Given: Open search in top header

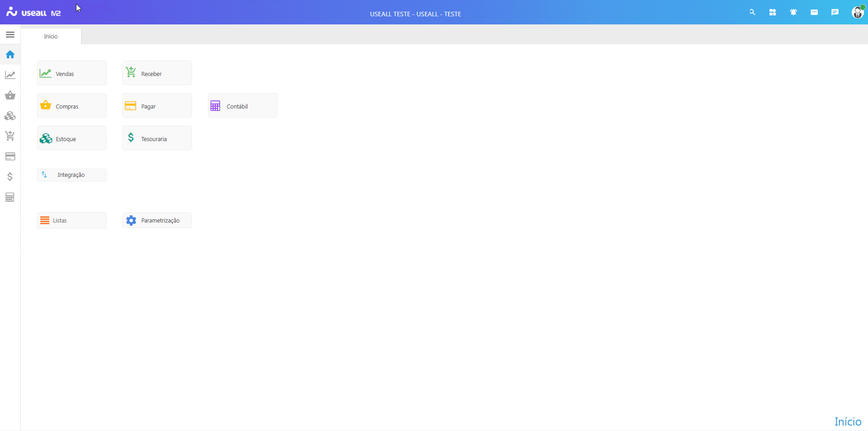Looking at the screenshot, I should (x=752, y=12).
